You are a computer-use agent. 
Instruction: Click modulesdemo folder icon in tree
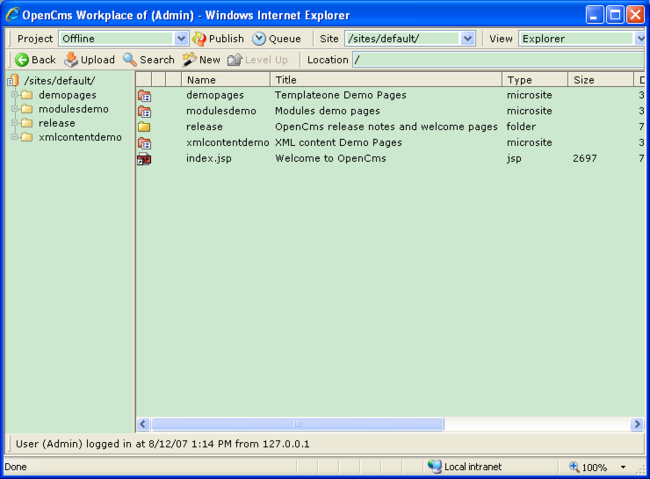(x=27, y=109)
